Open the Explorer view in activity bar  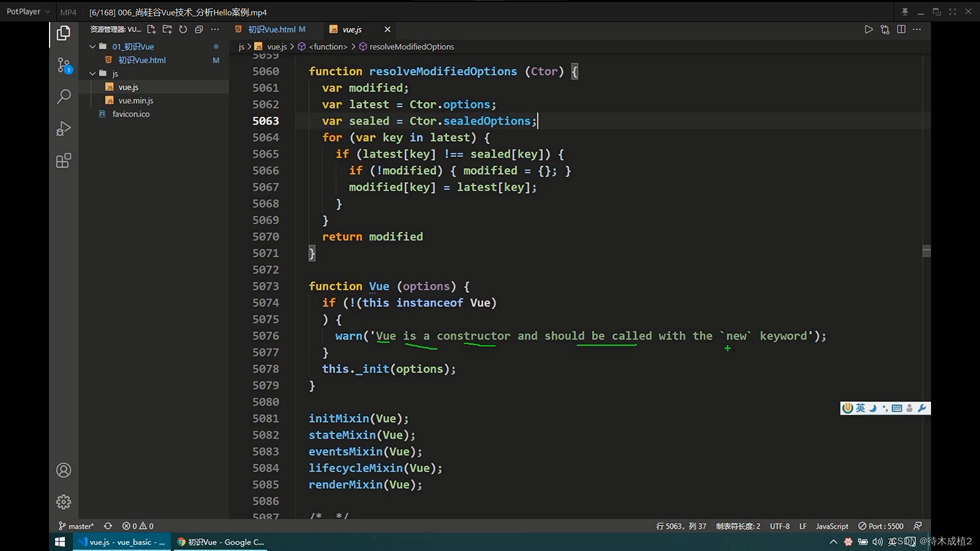click(63, 33)
